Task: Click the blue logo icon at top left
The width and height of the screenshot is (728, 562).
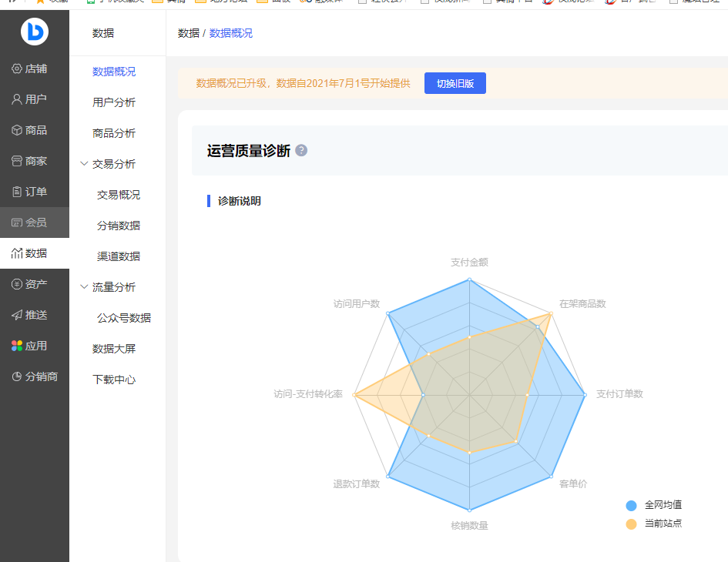Action: tap(34, 31)
